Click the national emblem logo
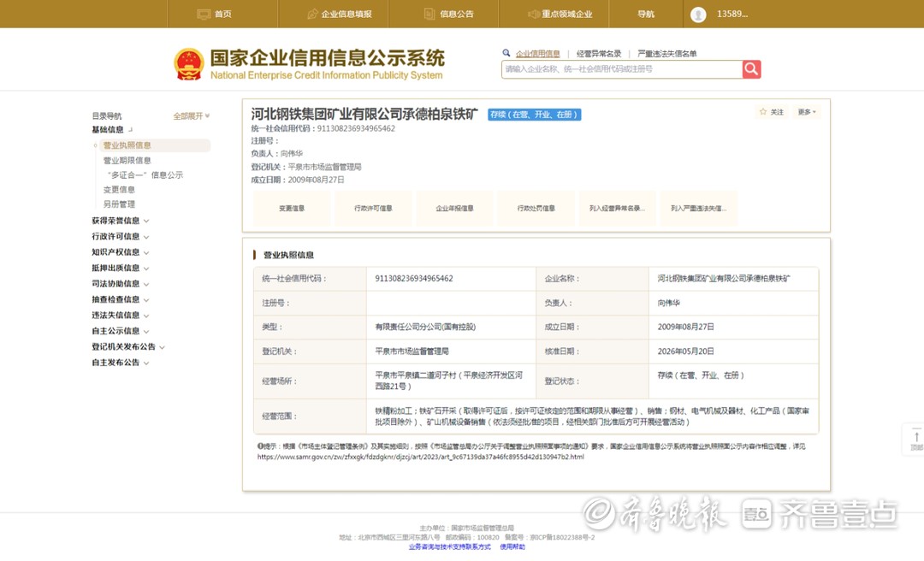The height and width of the screenshot is (561, 924). coord(188,64)
